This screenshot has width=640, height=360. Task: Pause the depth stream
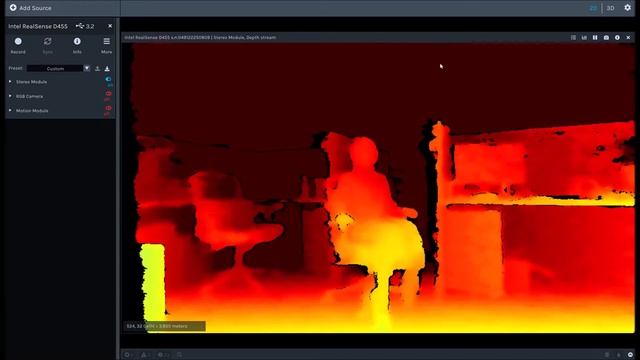tap(595, 37)
